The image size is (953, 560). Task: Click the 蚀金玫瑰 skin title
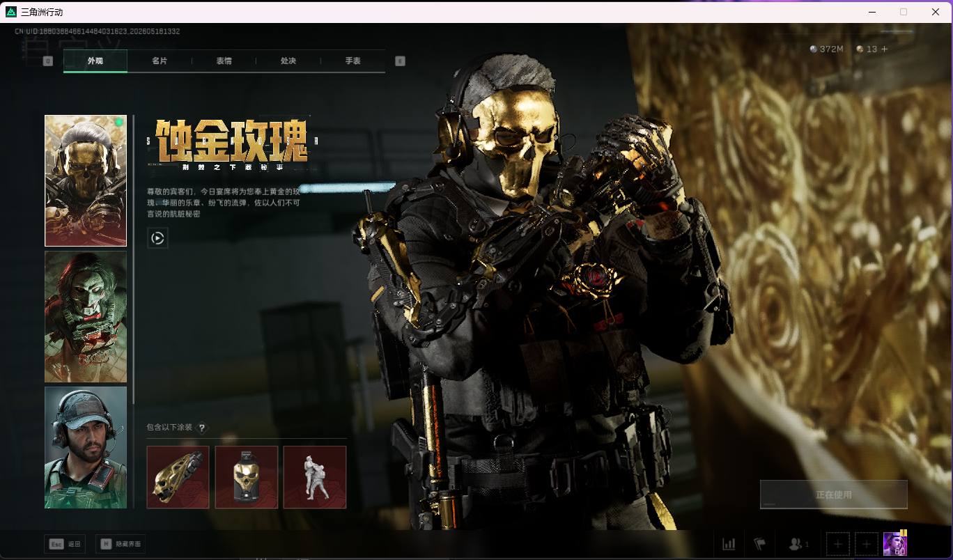[231, 141]
